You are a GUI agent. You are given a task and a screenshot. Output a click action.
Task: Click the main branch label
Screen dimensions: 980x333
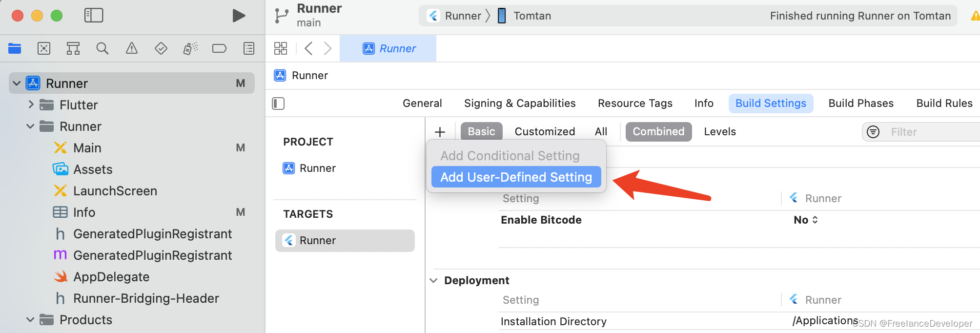tap(308, 23)
